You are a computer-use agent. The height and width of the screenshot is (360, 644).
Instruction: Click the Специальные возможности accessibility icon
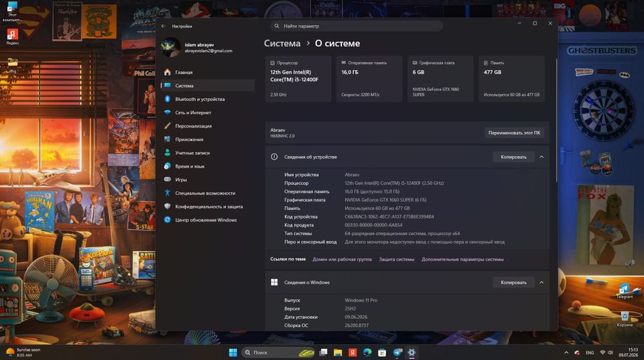(x=167, y=193)
